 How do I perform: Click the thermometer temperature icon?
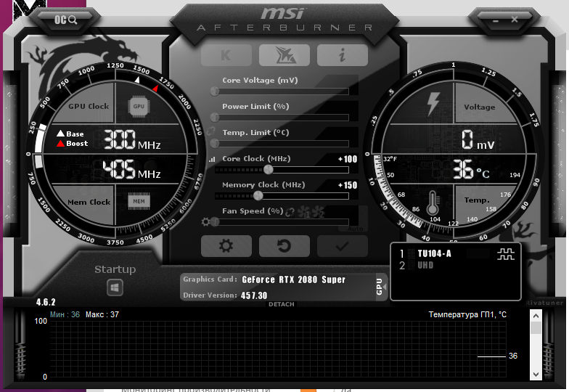tap(433, 203)
